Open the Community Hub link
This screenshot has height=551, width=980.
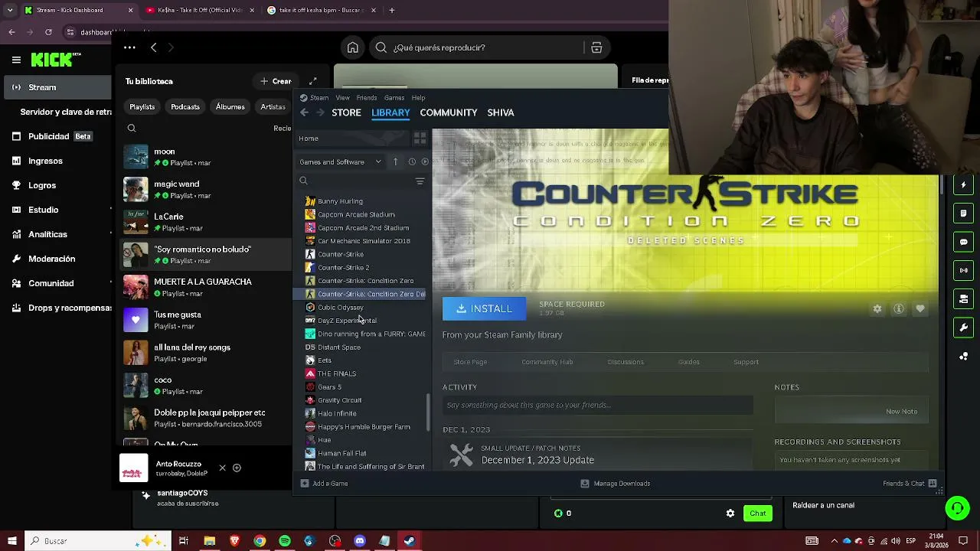547,362
